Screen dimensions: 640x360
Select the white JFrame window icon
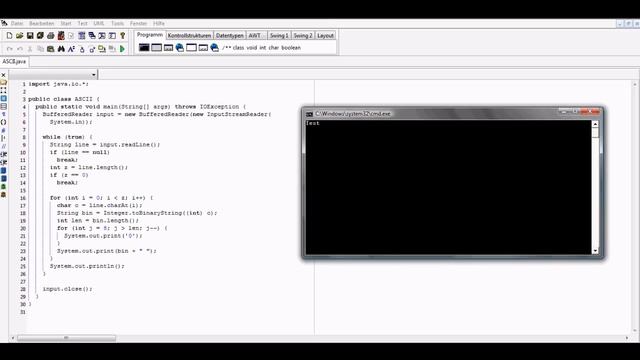point(191,48)
